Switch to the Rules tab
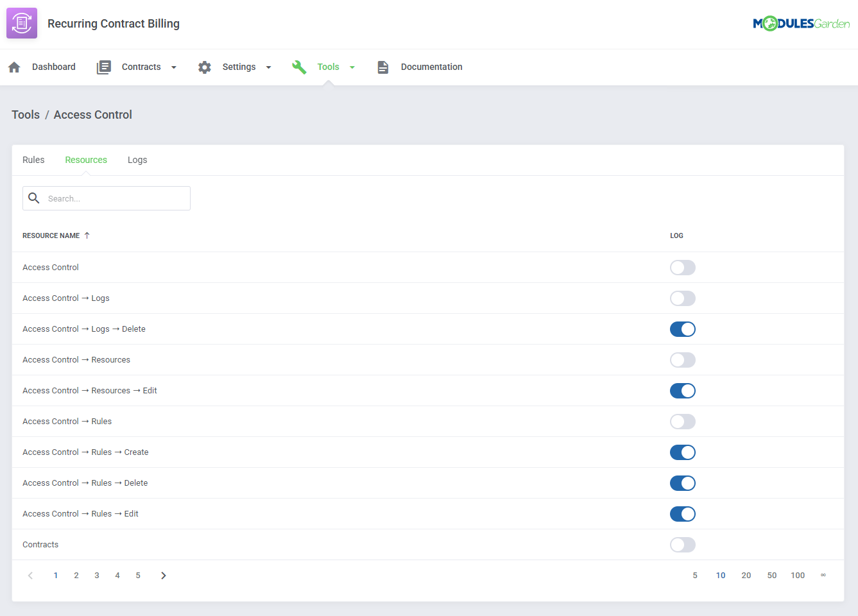The height and width of the screenshot is (616, 858). pyautogui.click(x=33, y=160)
